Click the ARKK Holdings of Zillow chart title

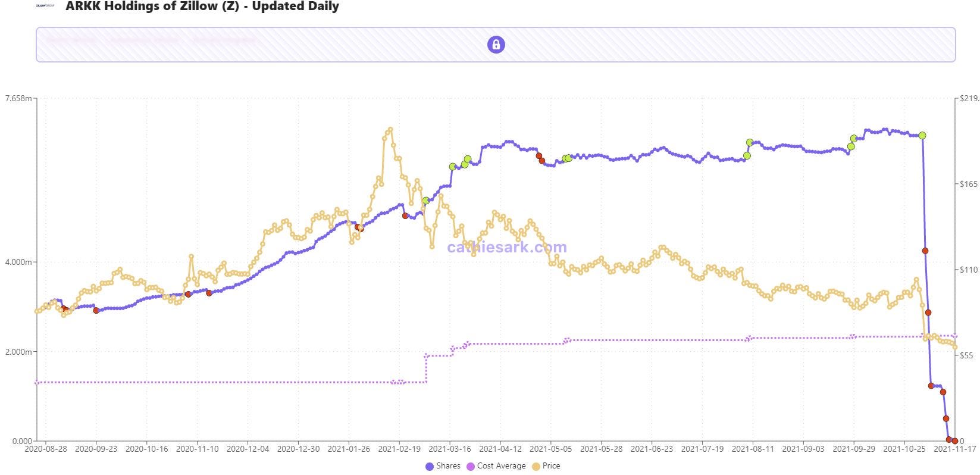tap(202, 7)
